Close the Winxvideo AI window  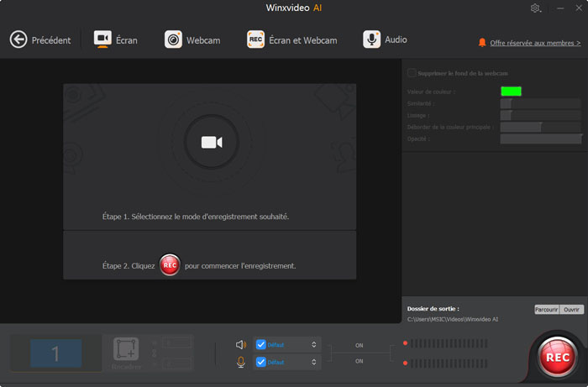point(579,8)
